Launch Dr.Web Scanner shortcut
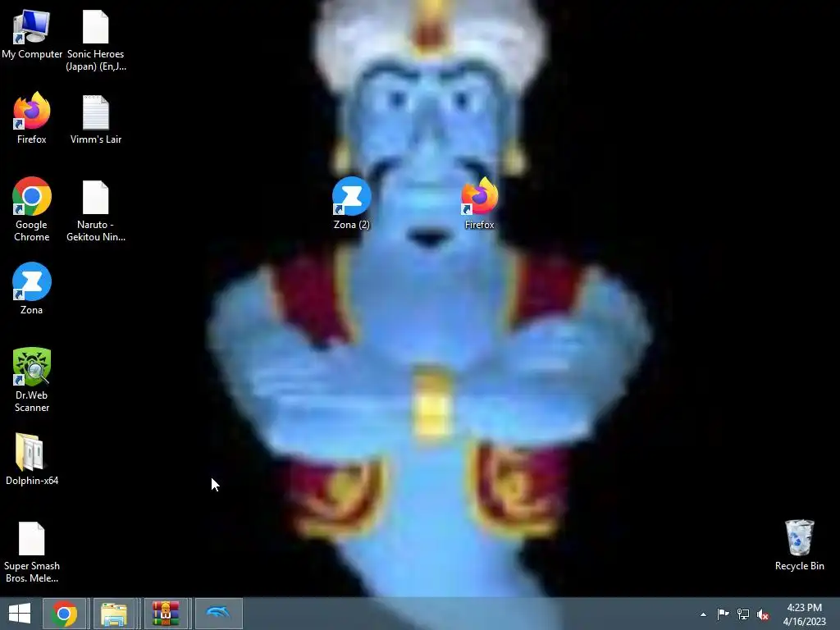Screen dimensions: 840x630 tap(32, 380)
